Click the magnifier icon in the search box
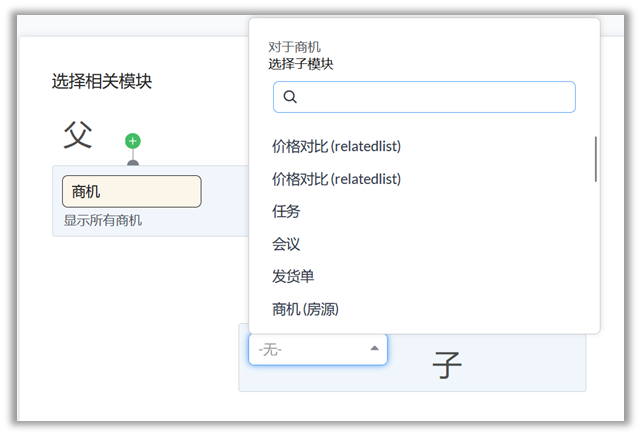The width and height of the screenshot is (641, 436). click(290, 97)
